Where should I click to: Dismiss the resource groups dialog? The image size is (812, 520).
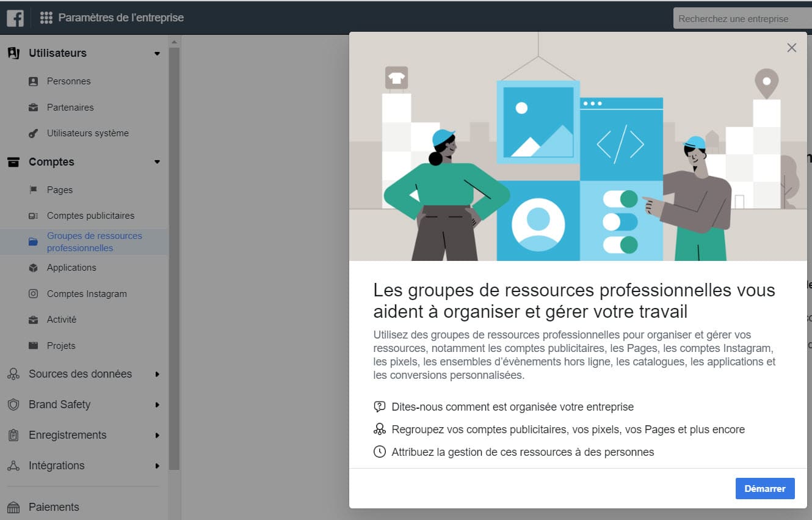(x=792, y=47)
